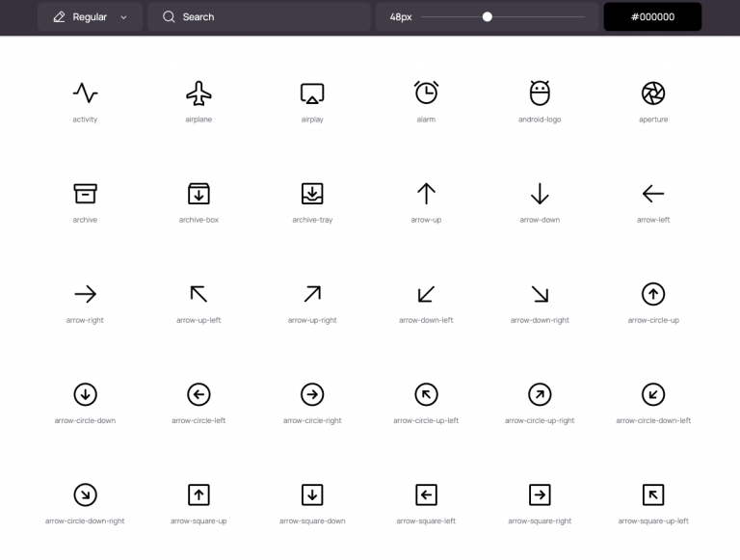Select the arrow-circle-down-right icon
The height and width of the screenshot is (560, 740).
(86, 494)
